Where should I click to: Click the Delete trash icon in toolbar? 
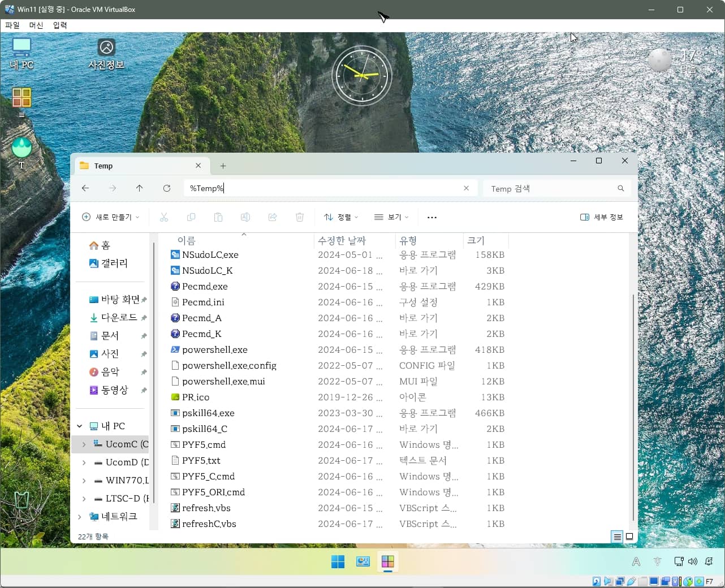click(300, 217)
